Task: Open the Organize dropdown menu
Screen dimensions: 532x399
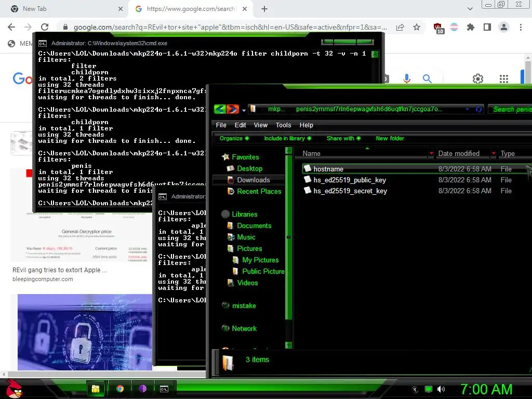Action: tap(234, 138)
